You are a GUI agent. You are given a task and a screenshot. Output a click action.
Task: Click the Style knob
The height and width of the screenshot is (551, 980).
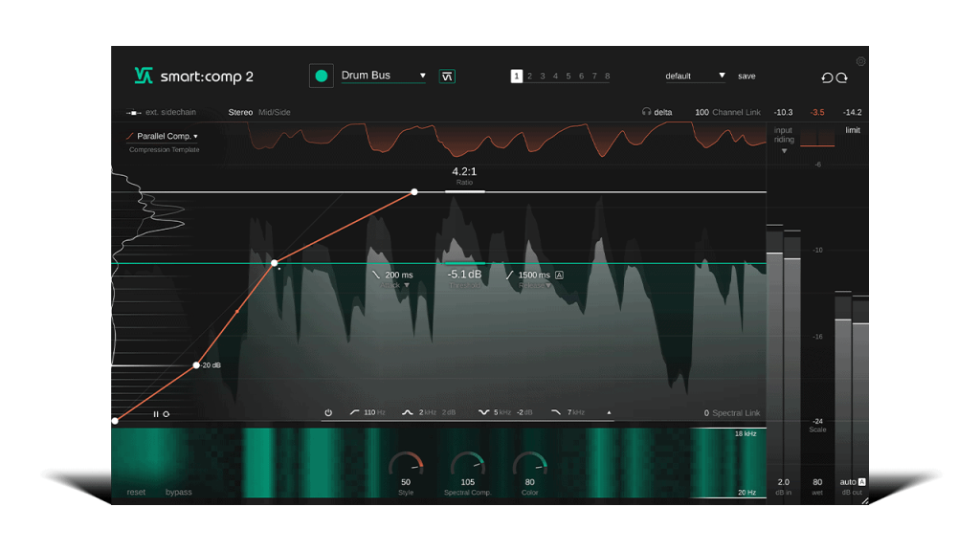pos(406,465)
